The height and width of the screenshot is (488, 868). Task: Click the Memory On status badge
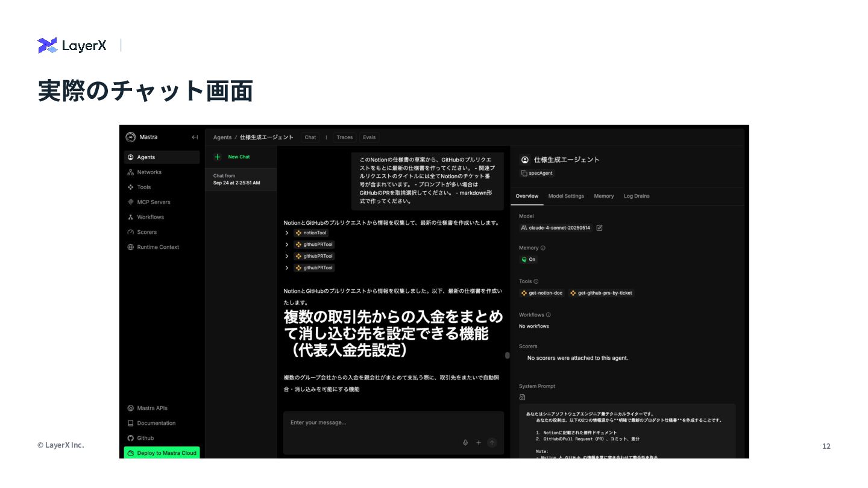[529, 260]
